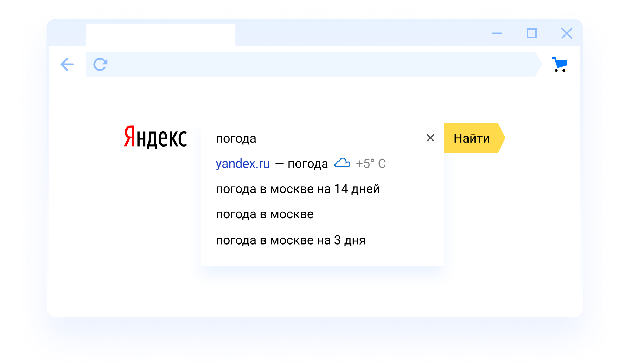This screenshot has width=631, height=364.
Task: Open the yandex.ru weather link suggestion
Action: 243,164
